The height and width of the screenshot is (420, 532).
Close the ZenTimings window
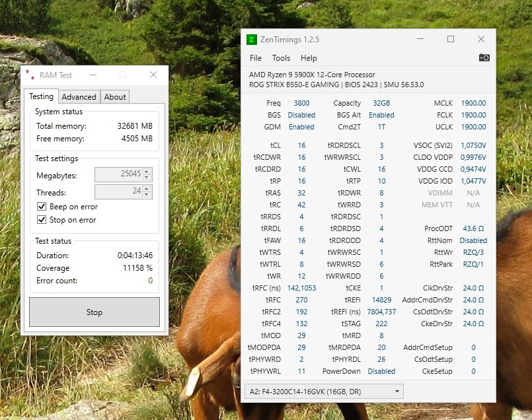pyautogui.click(x=480, y=39)
